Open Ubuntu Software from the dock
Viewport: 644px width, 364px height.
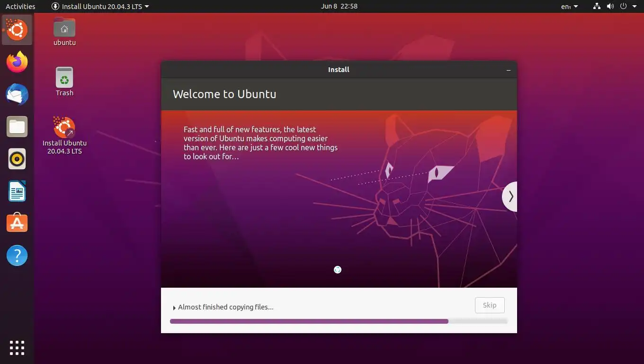17,223
